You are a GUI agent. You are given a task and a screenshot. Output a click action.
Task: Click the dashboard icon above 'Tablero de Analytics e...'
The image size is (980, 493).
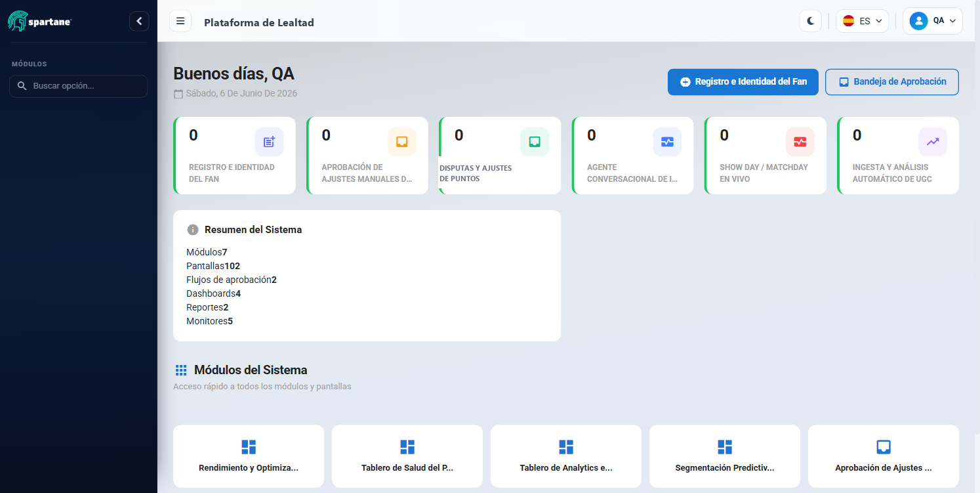pyautogui.click(x=566, y=447)
